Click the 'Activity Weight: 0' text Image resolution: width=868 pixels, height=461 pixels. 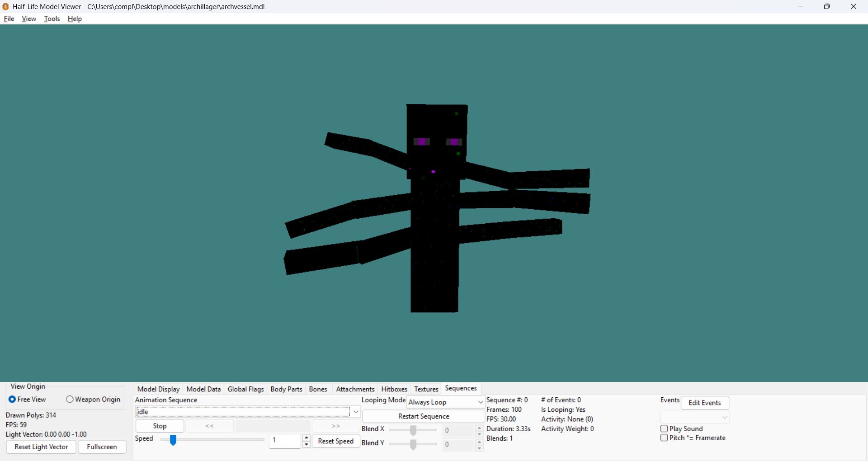(x=568, y=428)
